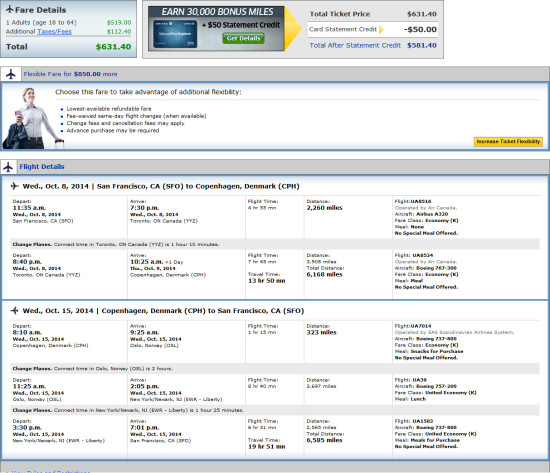Select the Flight Details header
550x473 pixels.
42,167
